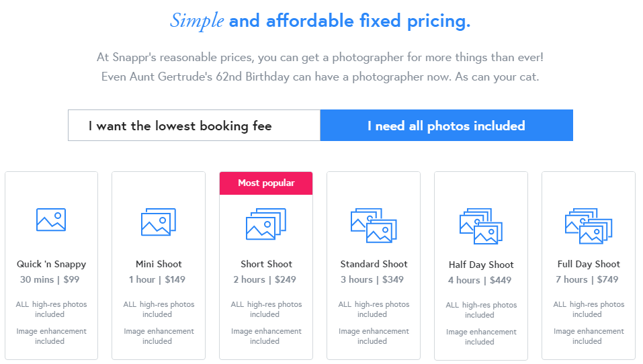Select "I need all photos included" option

click(x=447, y=126)
